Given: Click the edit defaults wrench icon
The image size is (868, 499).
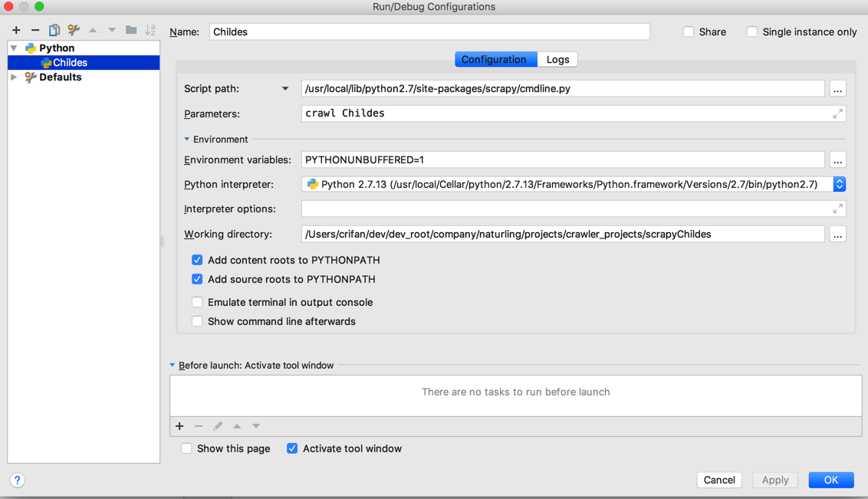Looking at the screenshot, I should [74, 30].
